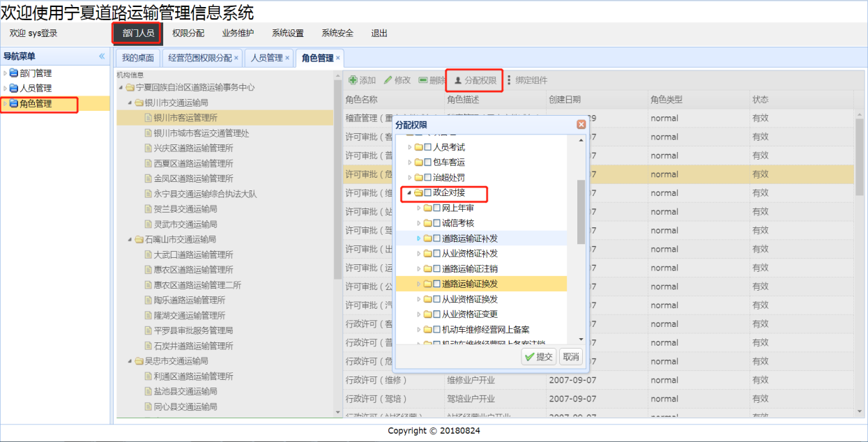The height and width of the screenshot is (442, 868).
Task: Close the 人员管理 tab
Action: point(287,58)
